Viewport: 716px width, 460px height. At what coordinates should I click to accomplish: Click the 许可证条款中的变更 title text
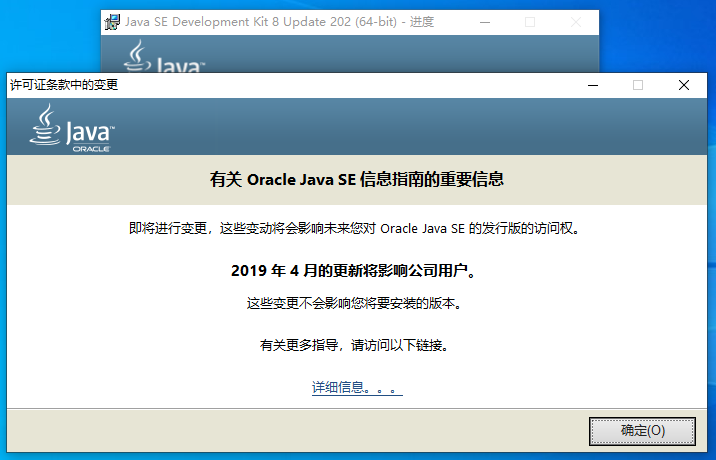click(x=64, y=85)
